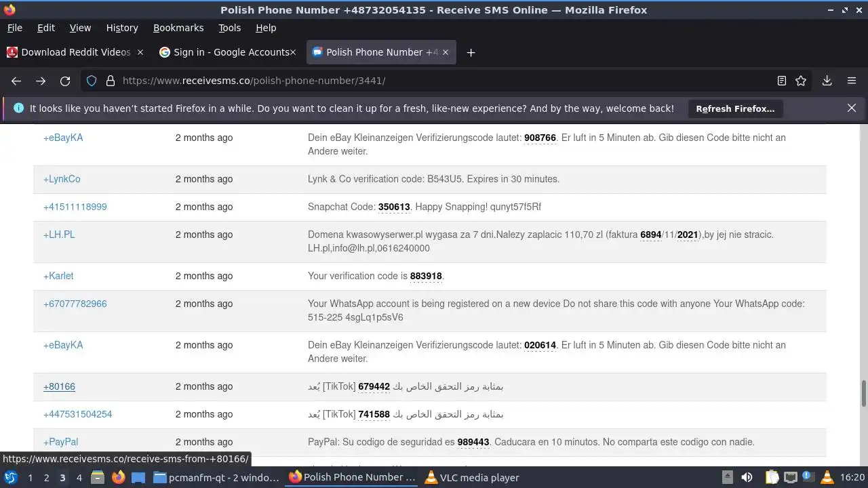The image size is (868, 488).
Task: Click PayPal code 989443
Action: coord(473,442)
